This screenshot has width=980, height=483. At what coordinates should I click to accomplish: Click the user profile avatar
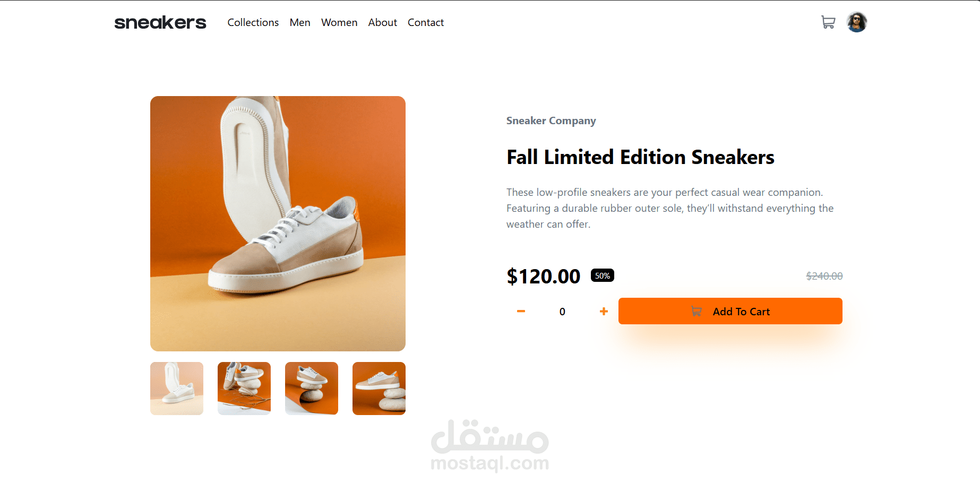point(856,22)
